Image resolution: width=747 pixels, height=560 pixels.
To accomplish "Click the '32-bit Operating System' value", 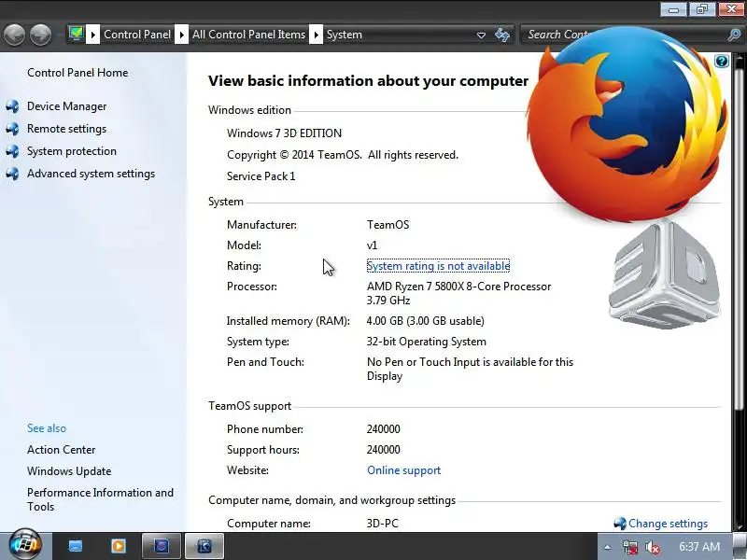I will coord(427,342).
